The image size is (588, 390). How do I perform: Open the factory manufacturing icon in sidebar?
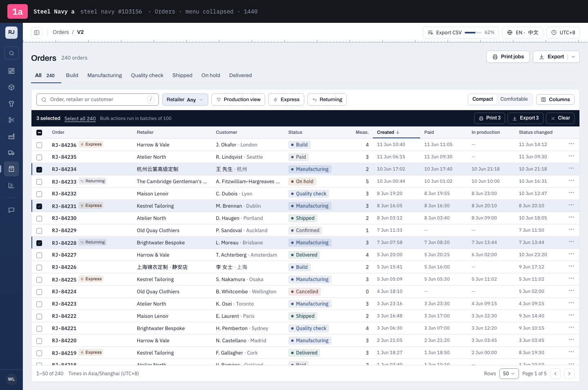11,136
